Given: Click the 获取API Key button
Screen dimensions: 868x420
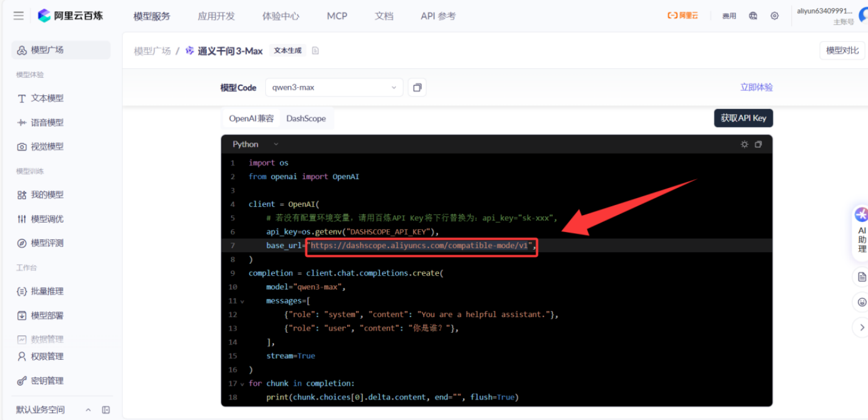Looking at the screenshot, I should pos(743,118).
